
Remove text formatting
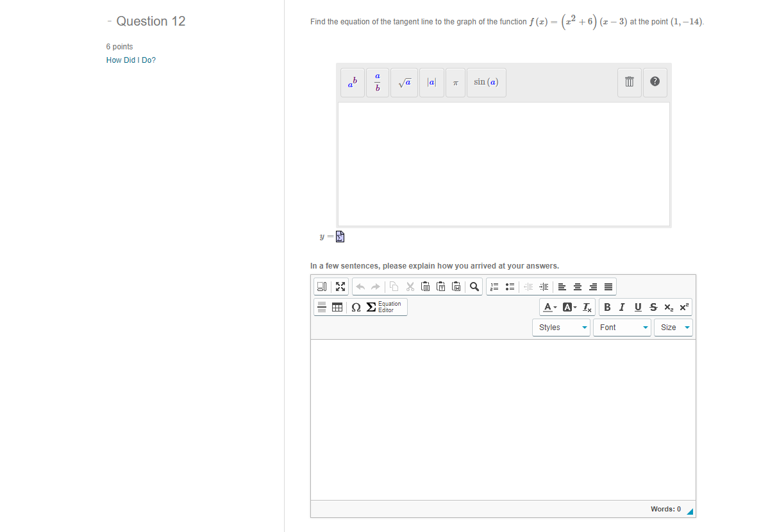coord(587,307)
